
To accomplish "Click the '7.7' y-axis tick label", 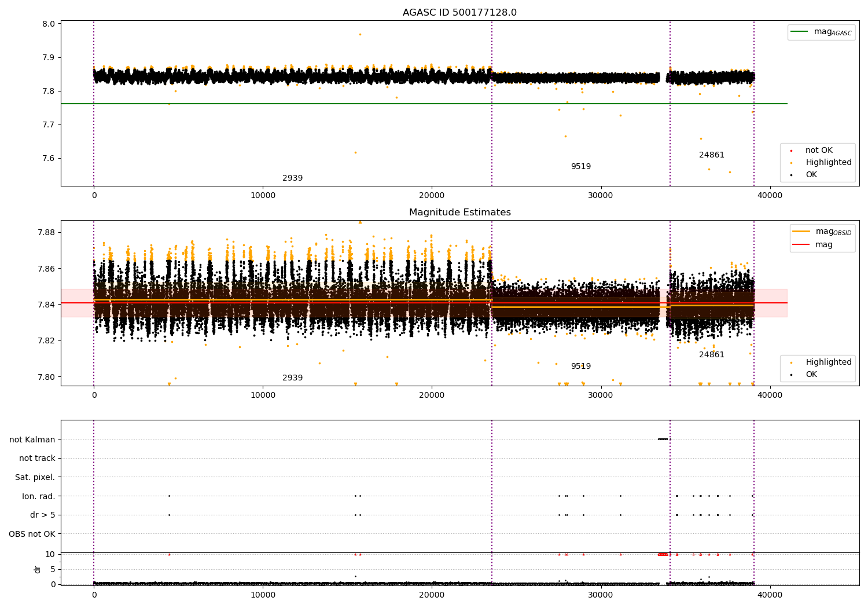I will 49,125.
